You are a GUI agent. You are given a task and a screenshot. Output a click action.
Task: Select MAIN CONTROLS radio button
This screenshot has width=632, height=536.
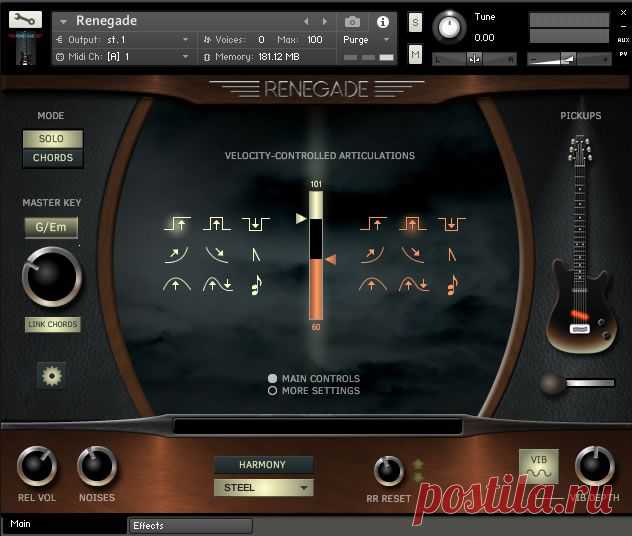[272, 378]
